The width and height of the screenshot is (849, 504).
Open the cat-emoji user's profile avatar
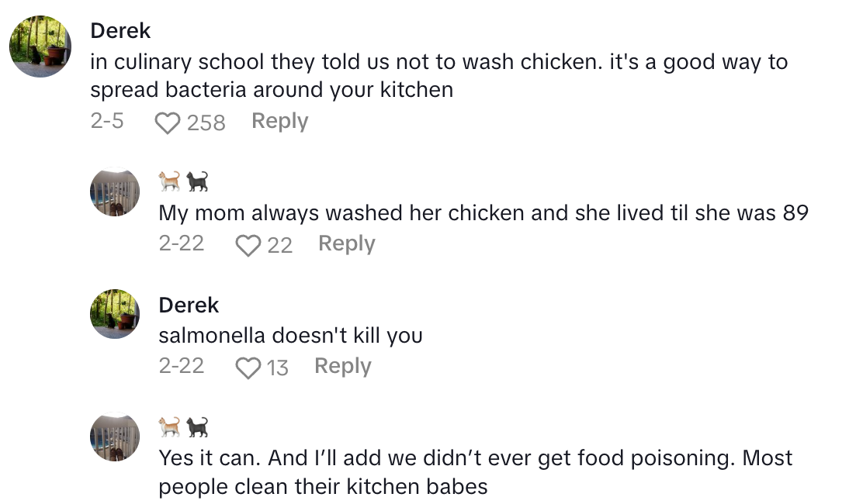115,192
